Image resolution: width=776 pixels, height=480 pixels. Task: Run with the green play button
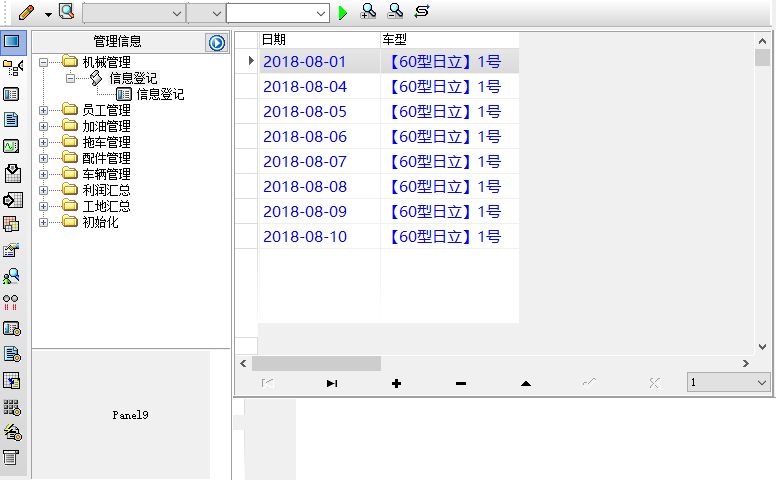(x=342, y=13)
